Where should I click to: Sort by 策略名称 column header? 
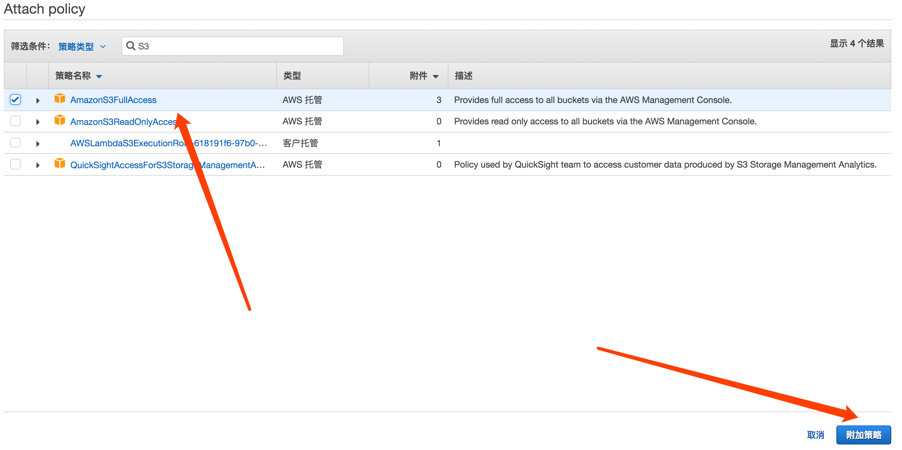[79, 76]
